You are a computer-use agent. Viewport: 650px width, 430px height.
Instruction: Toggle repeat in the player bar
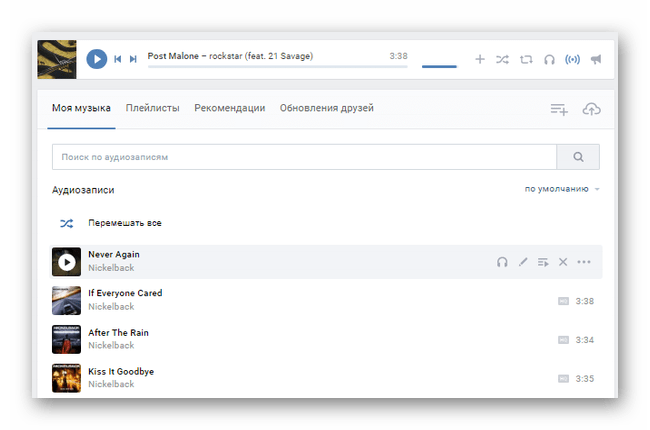[x=526, y=60]
